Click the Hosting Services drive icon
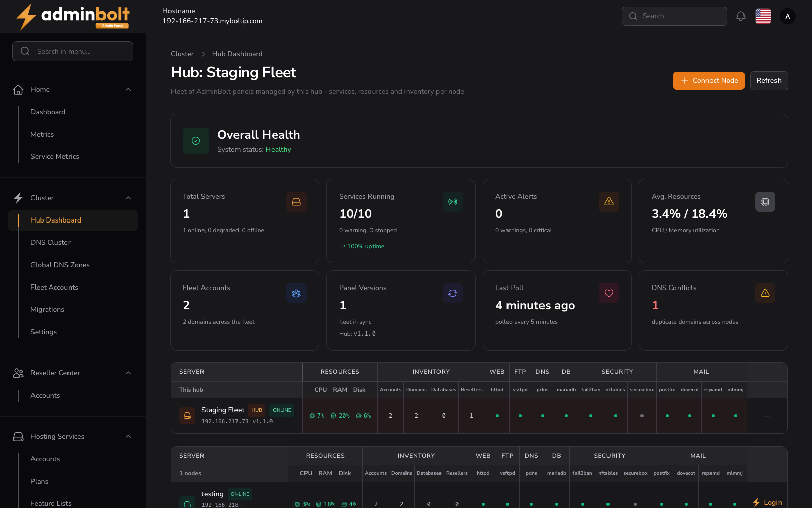812x508 pixels. 18,437
